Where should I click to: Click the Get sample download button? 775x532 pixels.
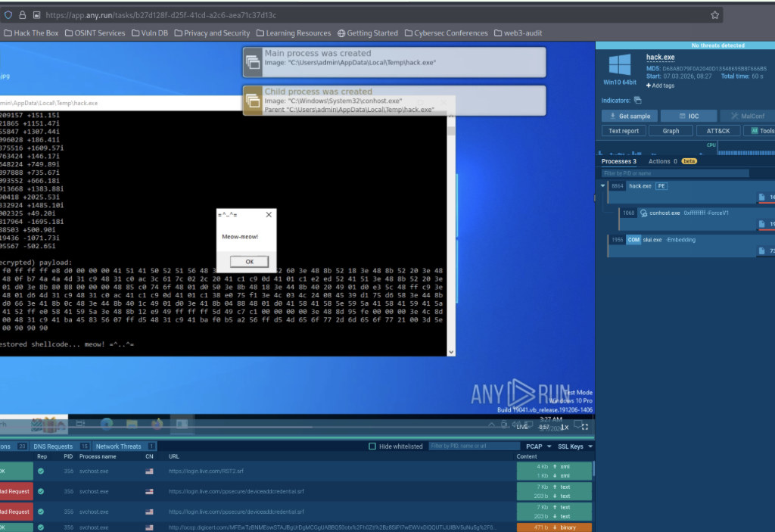(x=629, y=116)
